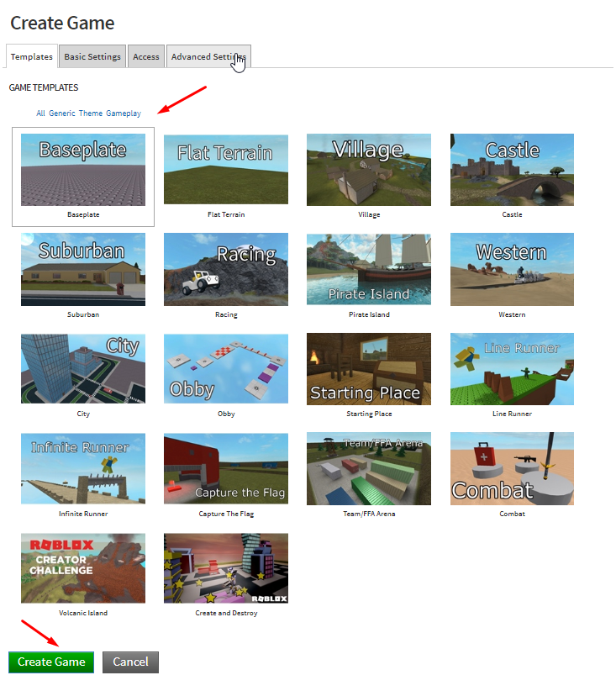Pick the Racing template thumbnail
This screenshot has height=691, width=616.
[x=226, y=269]
